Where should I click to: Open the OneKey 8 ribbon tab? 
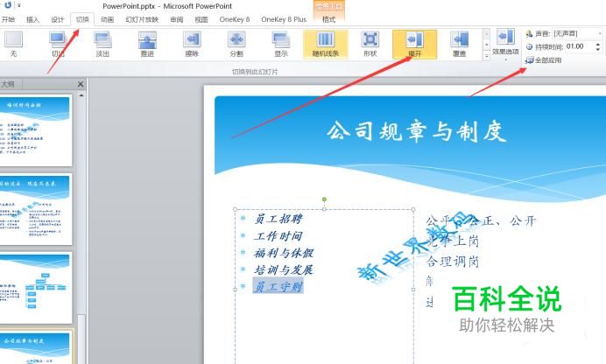235,19
